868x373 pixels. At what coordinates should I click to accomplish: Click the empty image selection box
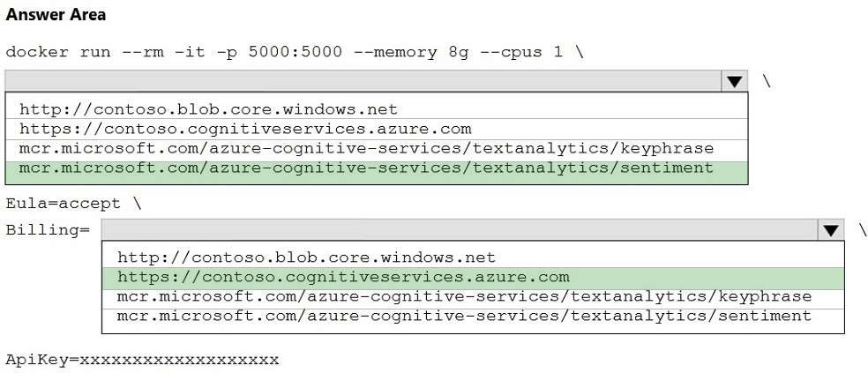(362, 82)
